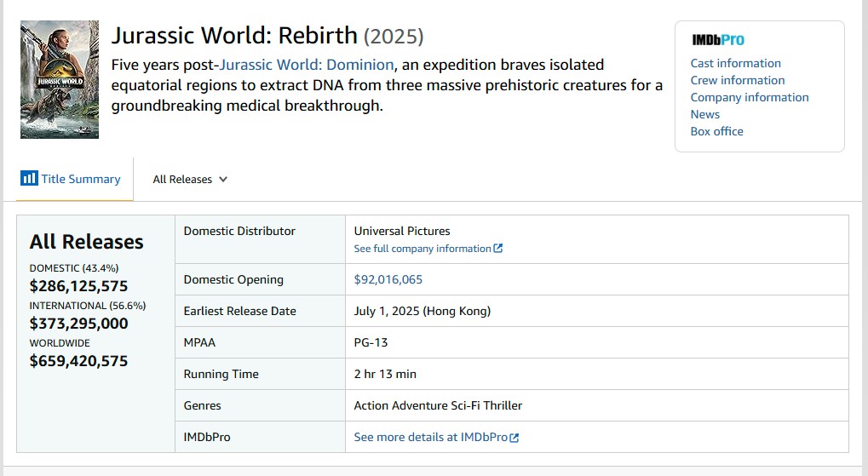Open Cast information in IMDbPro box
Image resolution: width=868 pixels, height=476 pixels.
[735, 63]
